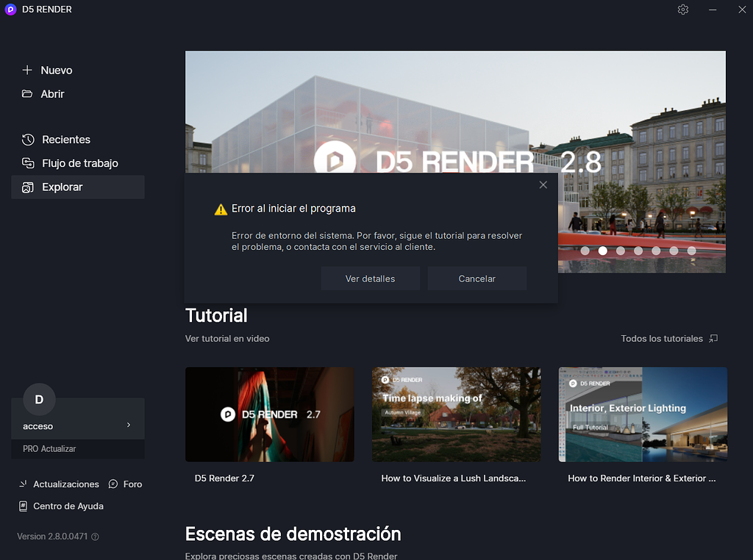Open the D5 Render 2.7 tutorial thumbnail
This screenshot has width=753, height=560.
[270, 414]
